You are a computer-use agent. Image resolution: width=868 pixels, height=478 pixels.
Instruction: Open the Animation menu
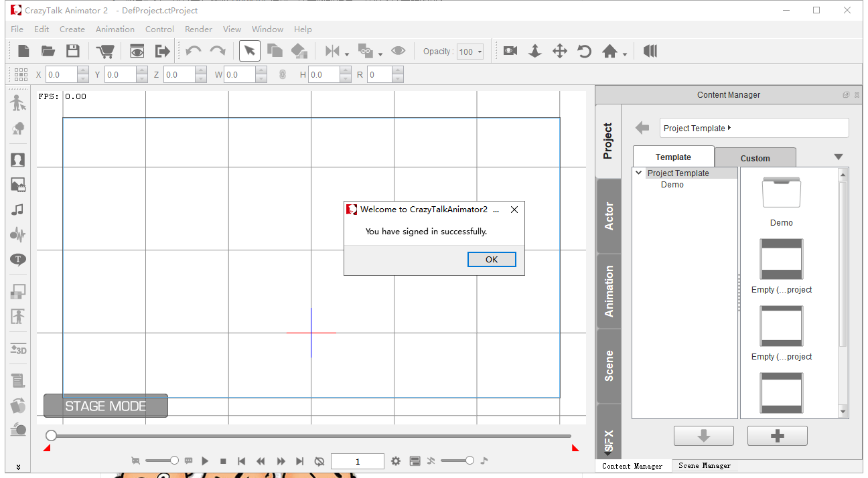coord(115,29)
